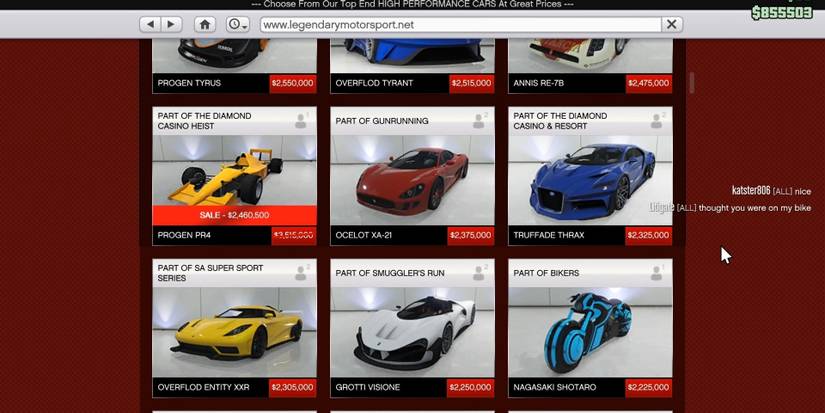825x413 pixels.
Task: Open the browser home page icon
Action: [205, 24]
